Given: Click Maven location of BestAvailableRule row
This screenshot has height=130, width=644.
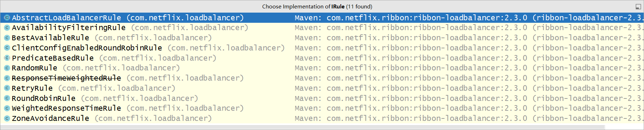Looking at the screenshot, I should click(x=469, y=38).
